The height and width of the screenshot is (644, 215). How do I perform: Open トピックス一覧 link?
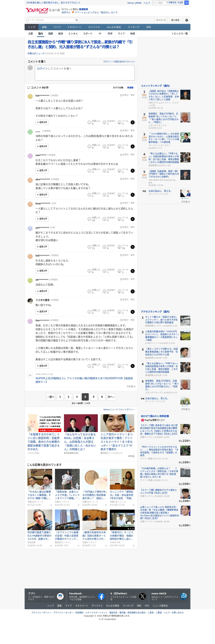tap(180, 34)
